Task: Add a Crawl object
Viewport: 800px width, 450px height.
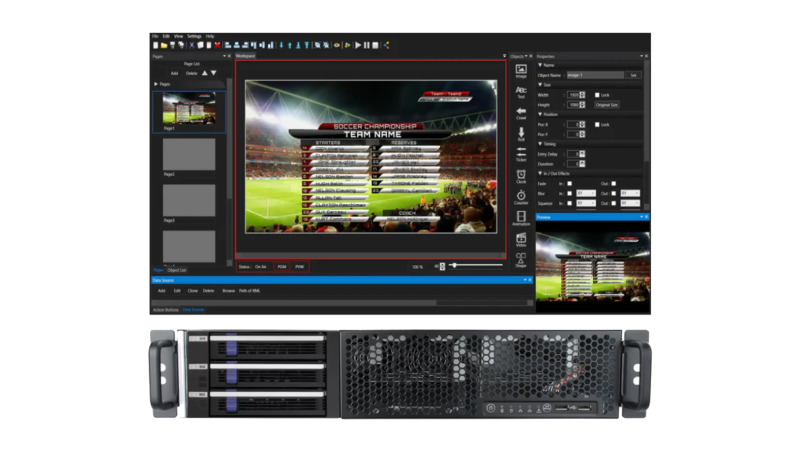Action: tap(521, 112)
